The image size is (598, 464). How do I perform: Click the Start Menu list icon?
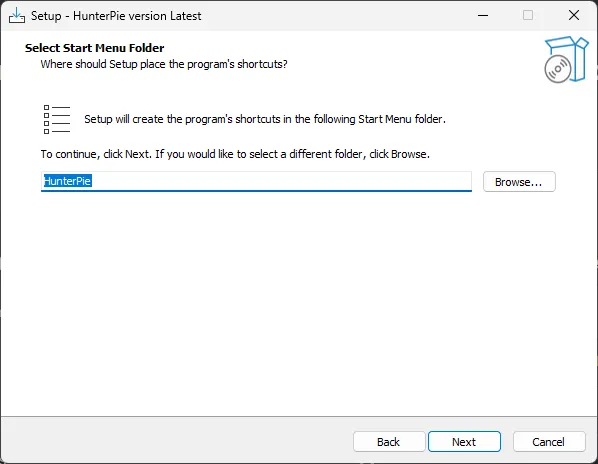point(57,119)
